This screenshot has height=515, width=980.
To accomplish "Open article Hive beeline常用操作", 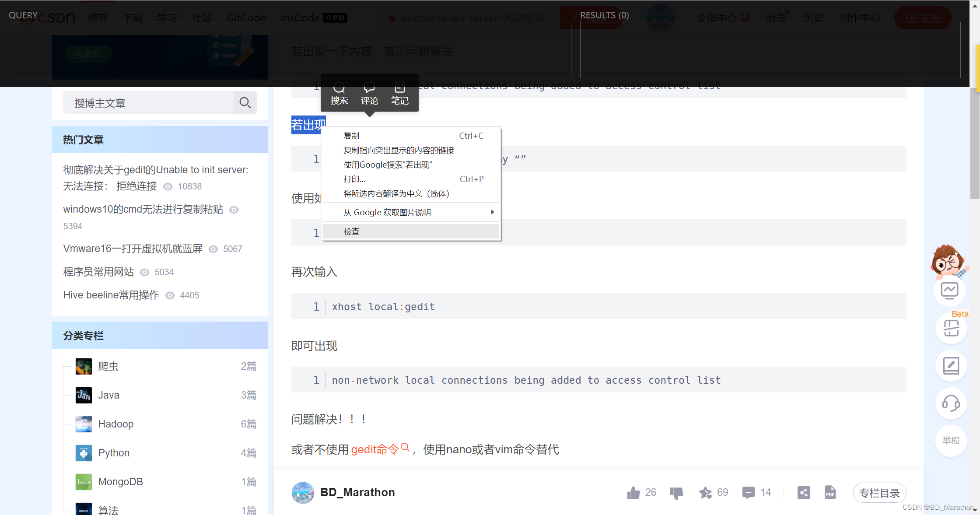I will pos(111,295).
